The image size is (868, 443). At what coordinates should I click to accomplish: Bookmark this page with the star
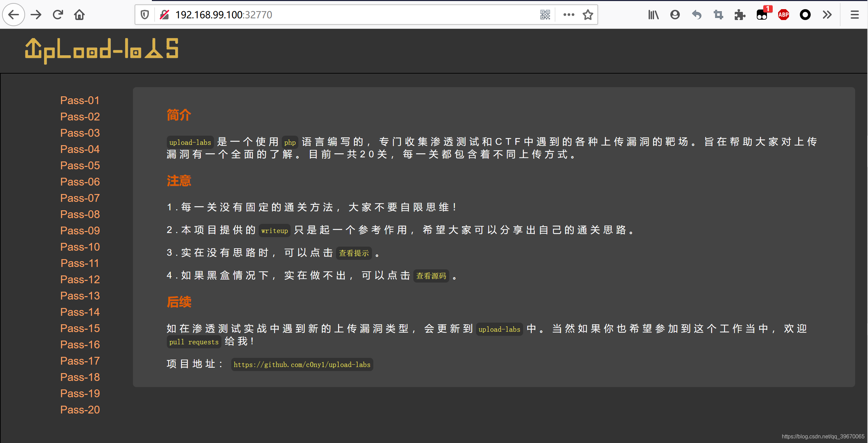(588, 15)
